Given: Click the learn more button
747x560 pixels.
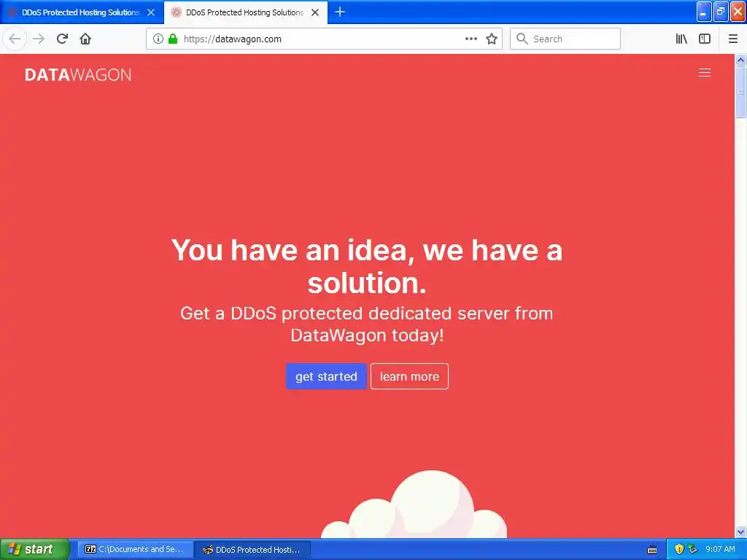Looking at the screenshot, I should (x=410, y=376).
